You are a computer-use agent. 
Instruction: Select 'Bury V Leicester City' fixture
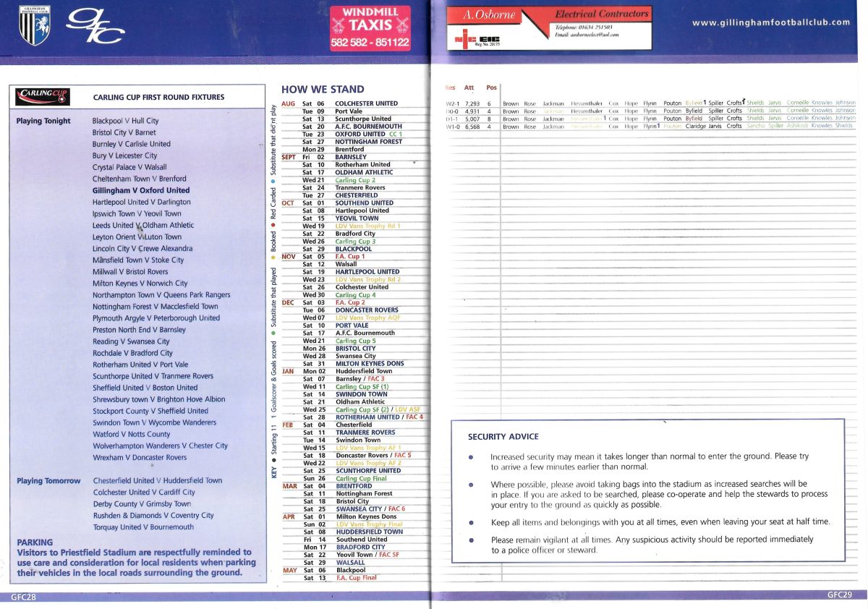[125, 156]
